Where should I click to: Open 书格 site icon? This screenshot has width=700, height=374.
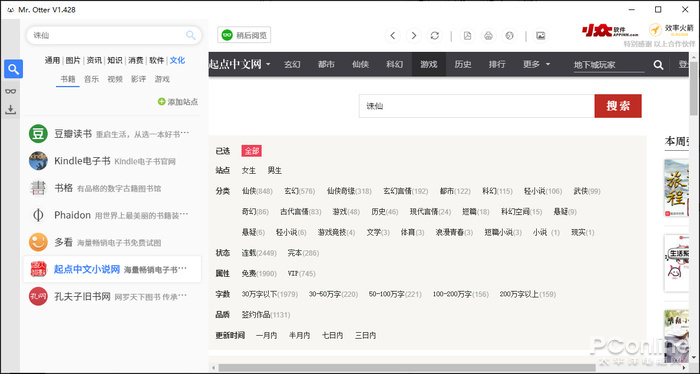pos(38,188)
